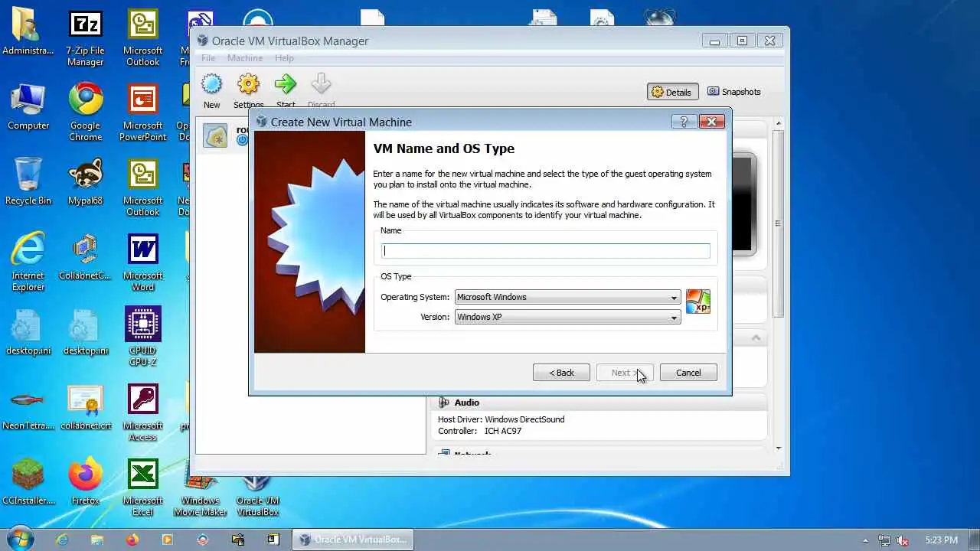Show hidden system tray icons
980x551 pixels.
click(x=866, y=540)
